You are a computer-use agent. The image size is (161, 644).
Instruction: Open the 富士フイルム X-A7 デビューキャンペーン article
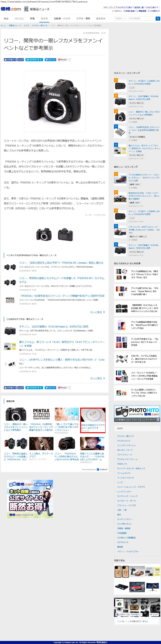point(62,344)
